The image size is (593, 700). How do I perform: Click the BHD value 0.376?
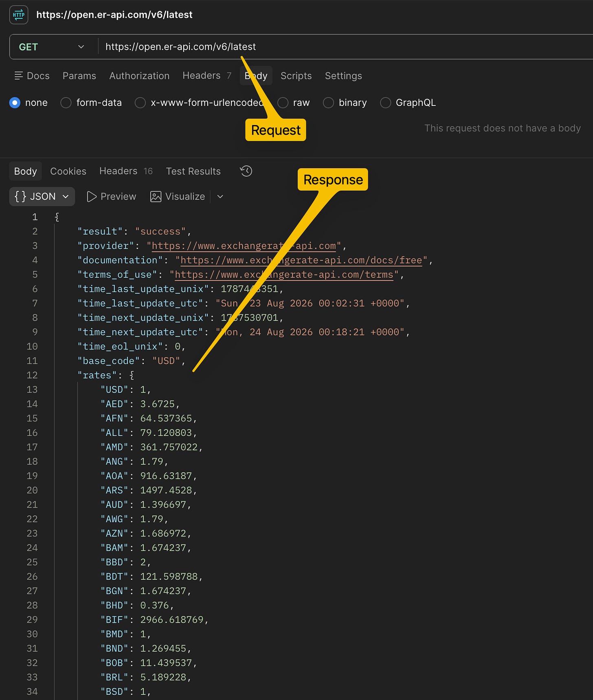point(155,606)
